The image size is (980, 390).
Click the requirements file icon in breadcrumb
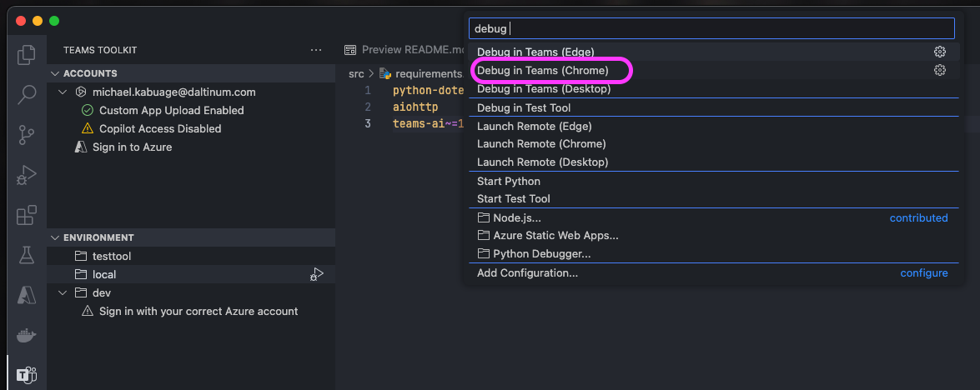(385, 73)
